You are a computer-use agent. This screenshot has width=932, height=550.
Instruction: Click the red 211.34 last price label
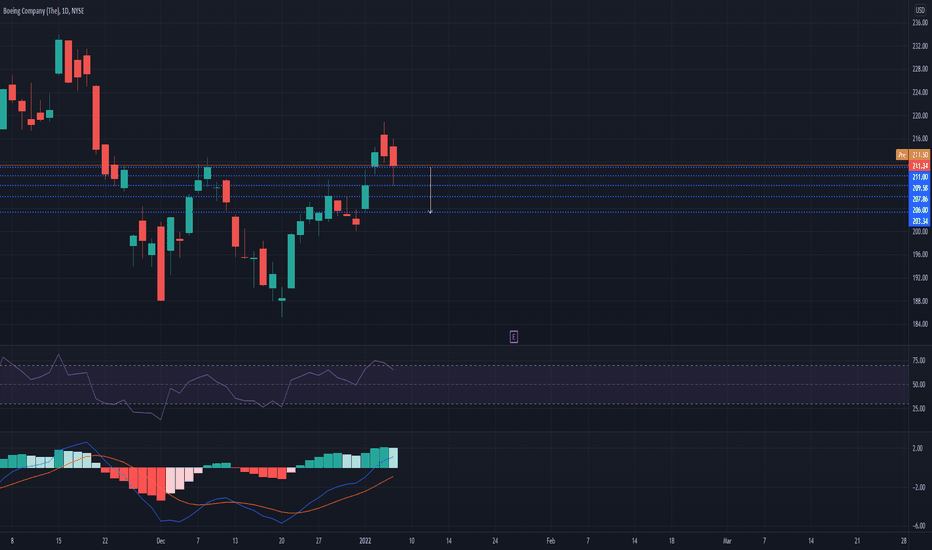pyautogui.click(x=920, y=166)
